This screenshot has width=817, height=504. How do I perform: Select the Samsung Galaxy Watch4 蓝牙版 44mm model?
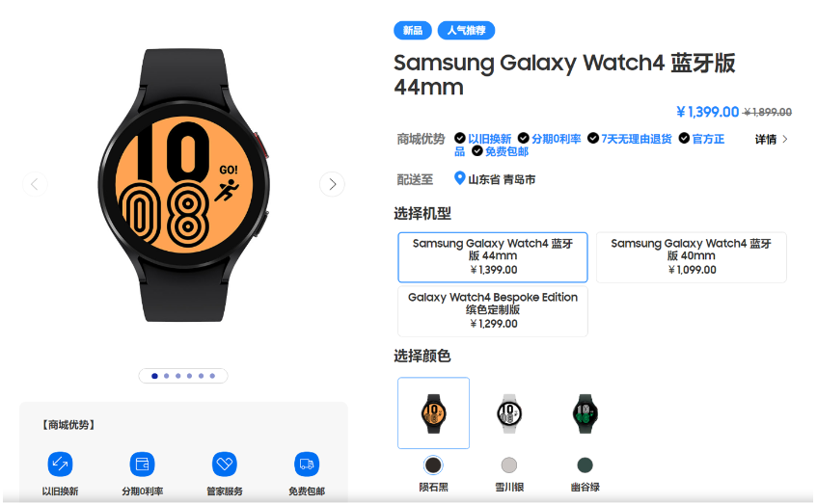[x=492, y=257]
